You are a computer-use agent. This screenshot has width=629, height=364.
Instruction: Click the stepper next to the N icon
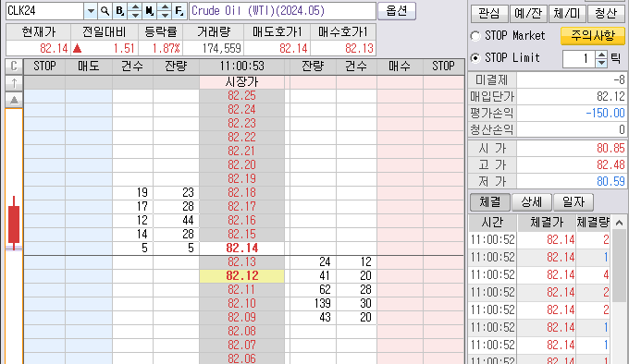pyautogui.click(x=165, y=11)
